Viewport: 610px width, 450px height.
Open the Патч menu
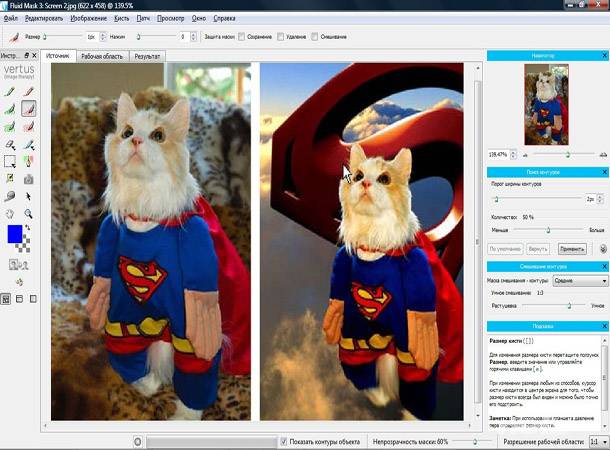(143, 18)
